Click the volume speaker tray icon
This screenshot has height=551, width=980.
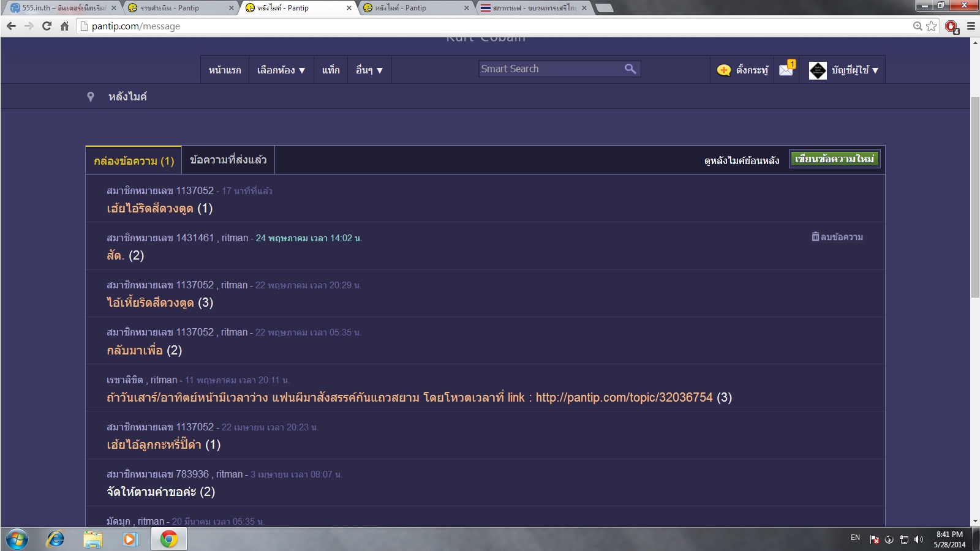point(919,539)
